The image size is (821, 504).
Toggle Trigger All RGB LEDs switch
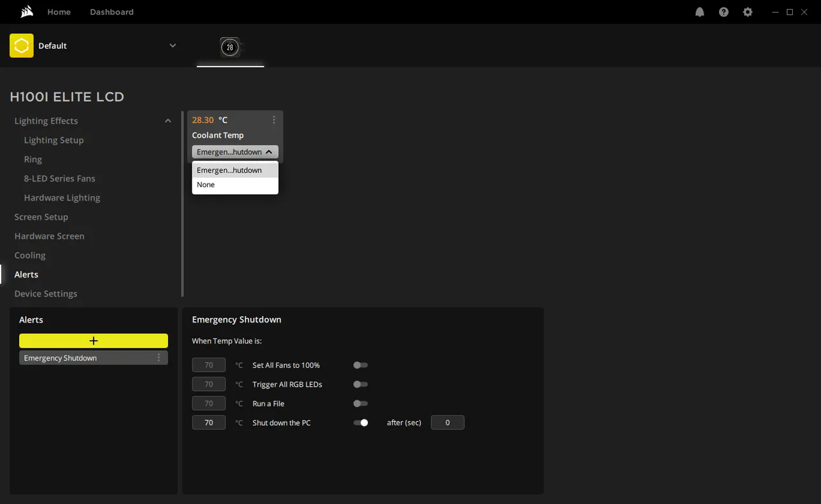(x=360, y=384)
